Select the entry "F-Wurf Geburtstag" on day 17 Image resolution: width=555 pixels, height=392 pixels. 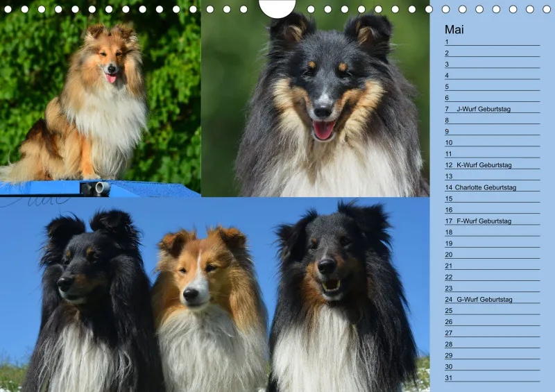pyautogui.click(x=484, y=221)
